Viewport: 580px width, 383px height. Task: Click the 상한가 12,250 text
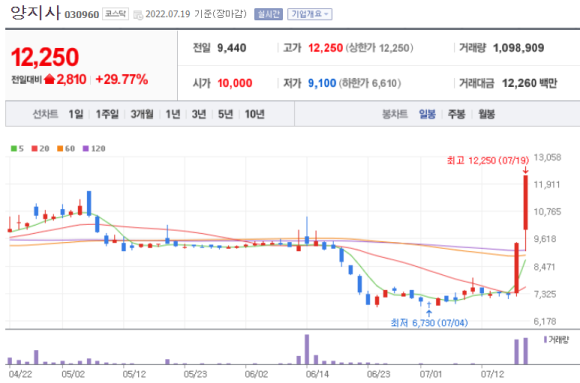(380, 48)
